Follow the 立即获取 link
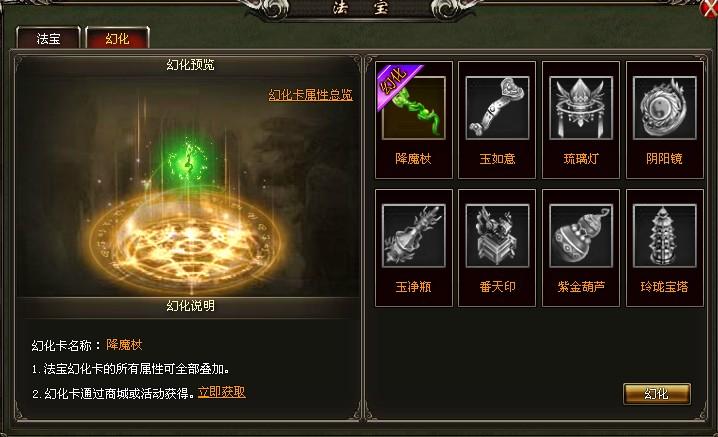 (222, 392)
